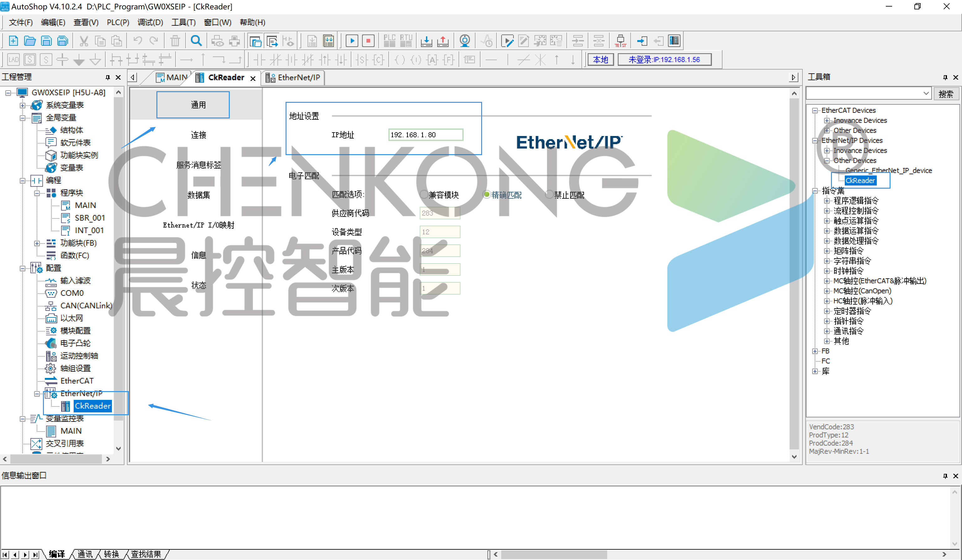Click the 本地 connection button
This screenshot has width=962, height=560.
(x=601, y=60)
